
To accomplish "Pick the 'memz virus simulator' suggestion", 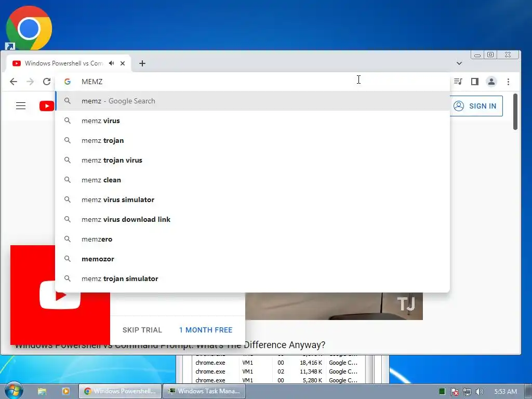I will pyautogui.click(x=253, y=199).
